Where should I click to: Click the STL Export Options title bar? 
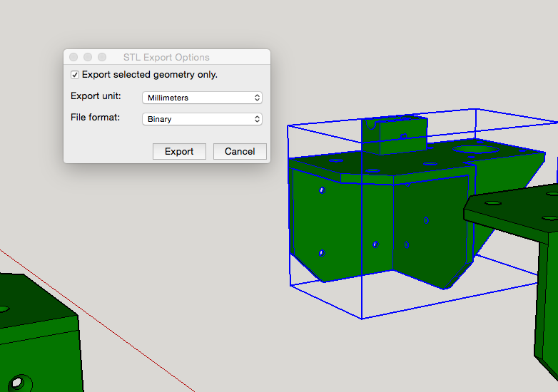pyautogui.click(x=166, y=57)
